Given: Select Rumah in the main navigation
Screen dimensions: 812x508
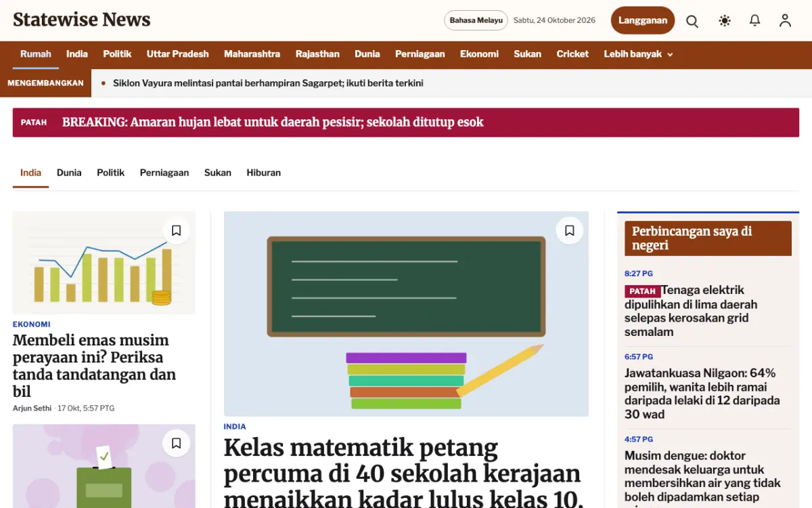Looking at the screenshot, I should coord(36,54).
